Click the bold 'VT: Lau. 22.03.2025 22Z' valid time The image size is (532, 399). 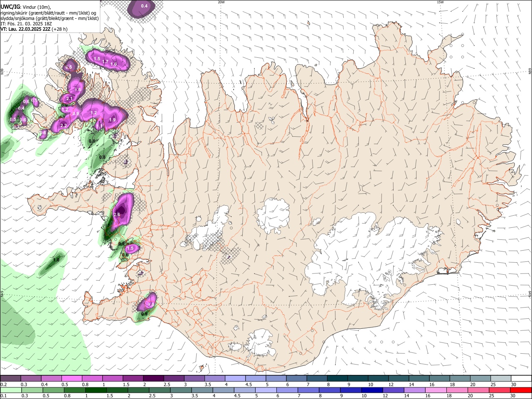pos(25,29)
